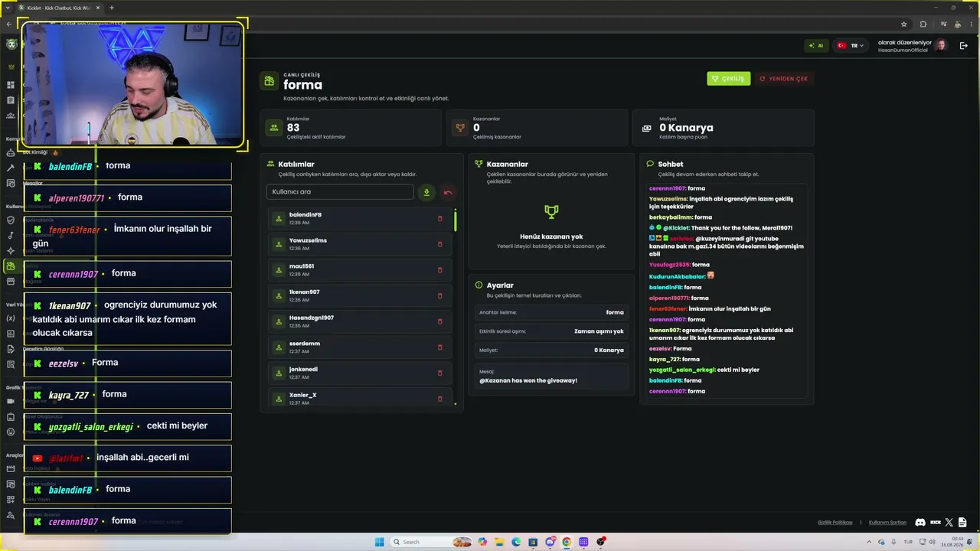Delete participant Yawuzselims with trash icon
Screen dimensions: 980x551
click(x=439, y=244)
